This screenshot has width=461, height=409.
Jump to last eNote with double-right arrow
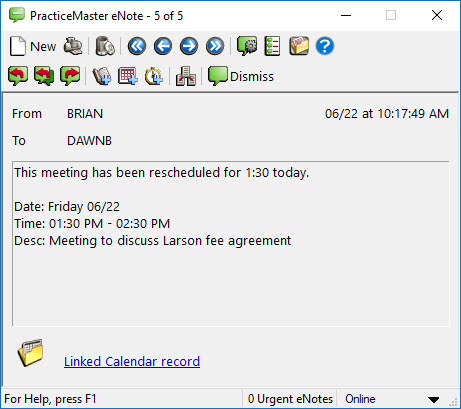point(215,46)
